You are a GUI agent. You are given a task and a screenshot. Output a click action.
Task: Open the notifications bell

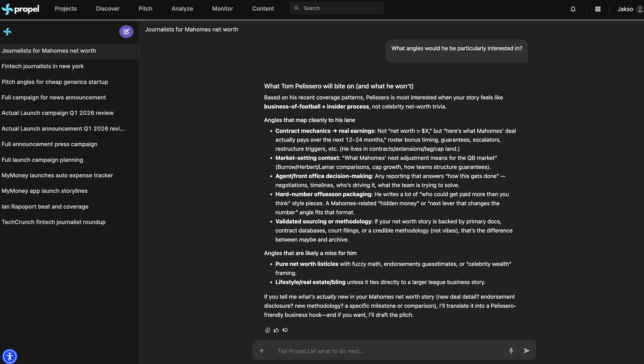[x=573, y=9]
